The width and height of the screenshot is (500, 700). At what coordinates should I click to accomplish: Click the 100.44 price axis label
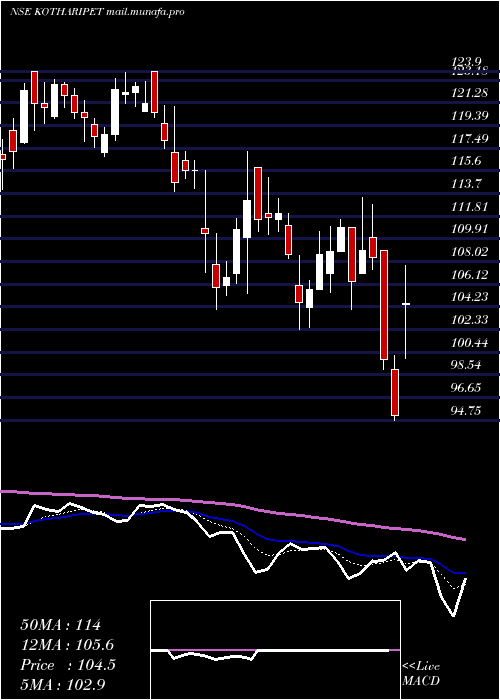pos(469,342)
